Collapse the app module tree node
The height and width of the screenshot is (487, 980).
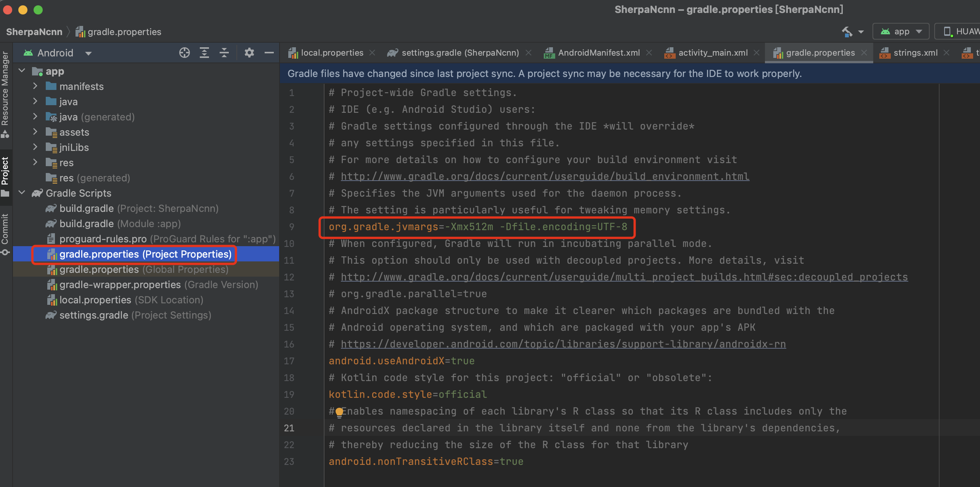(x=22, y=71)
